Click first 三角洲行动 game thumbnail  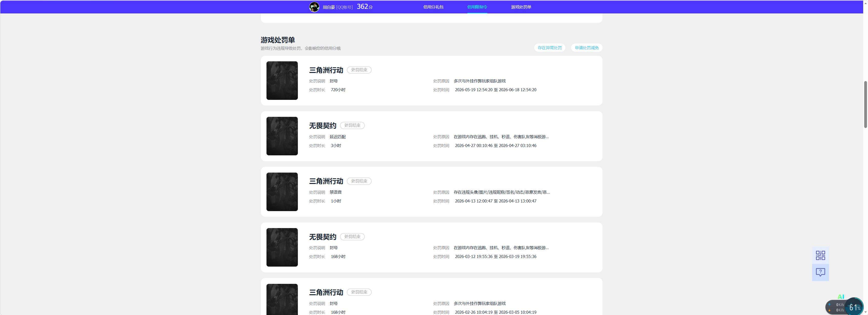[282, 81]
